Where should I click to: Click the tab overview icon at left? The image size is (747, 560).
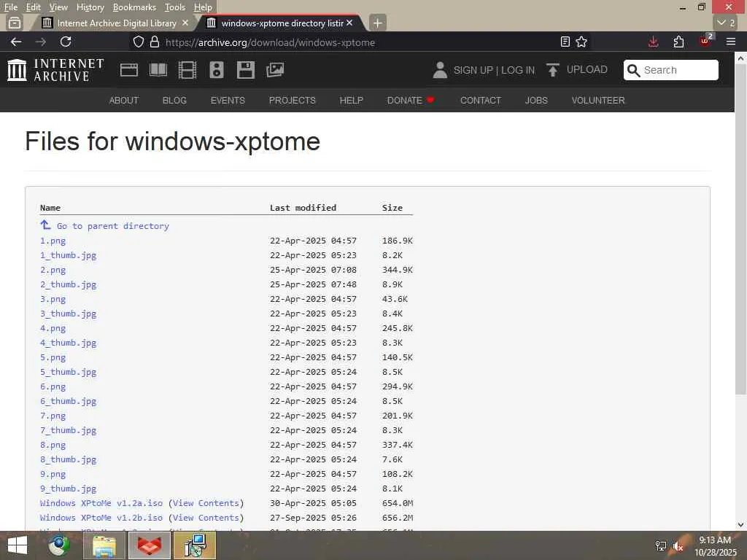15,23
